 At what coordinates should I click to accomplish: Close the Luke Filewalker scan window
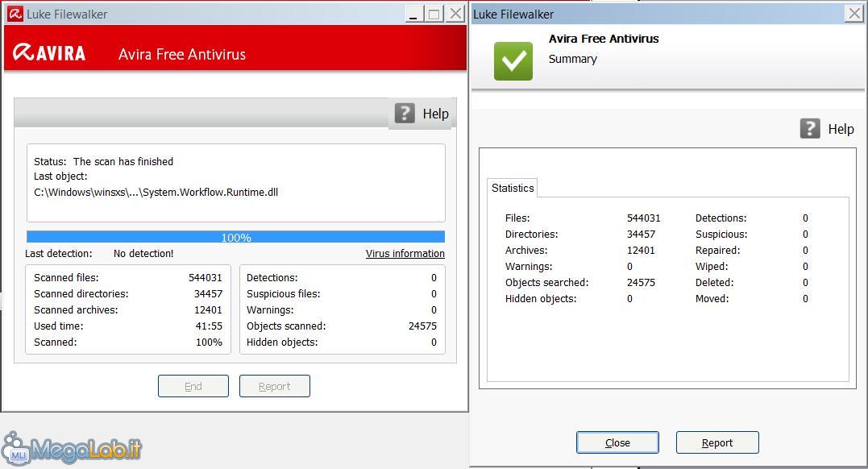(455, 14)
